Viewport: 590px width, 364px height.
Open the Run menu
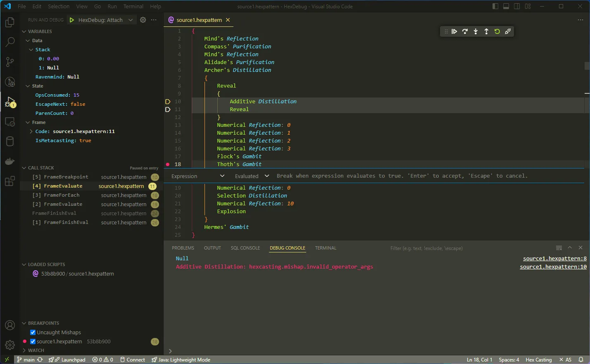(x=112, y=6)
